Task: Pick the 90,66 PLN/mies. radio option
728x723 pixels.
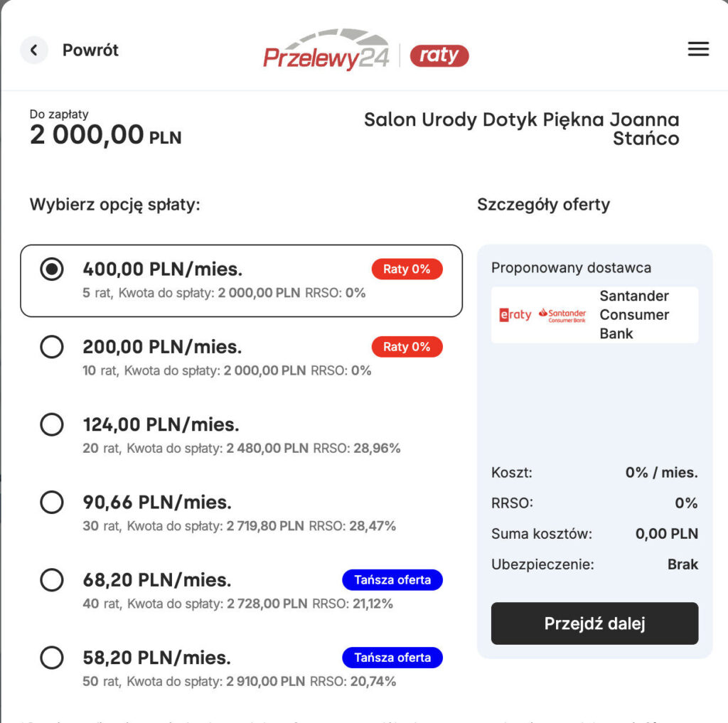Action: point(52,503)
